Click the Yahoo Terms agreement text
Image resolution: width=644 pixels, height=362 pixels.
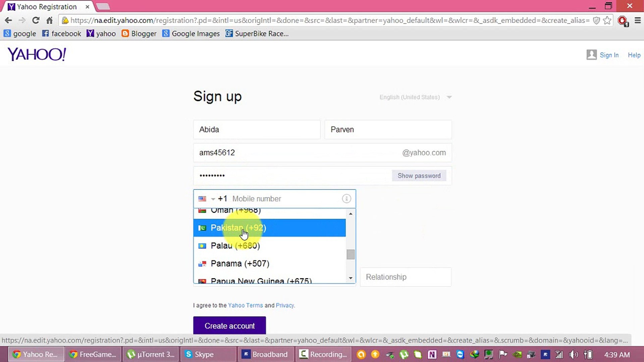click(x=245, y=305)
